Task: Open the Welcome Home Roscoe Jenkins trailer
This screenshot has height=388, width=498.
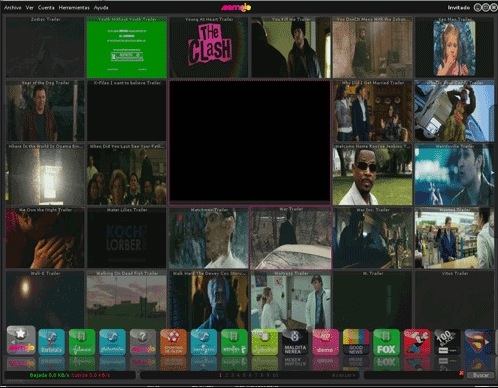Action: tap(372, 174)
